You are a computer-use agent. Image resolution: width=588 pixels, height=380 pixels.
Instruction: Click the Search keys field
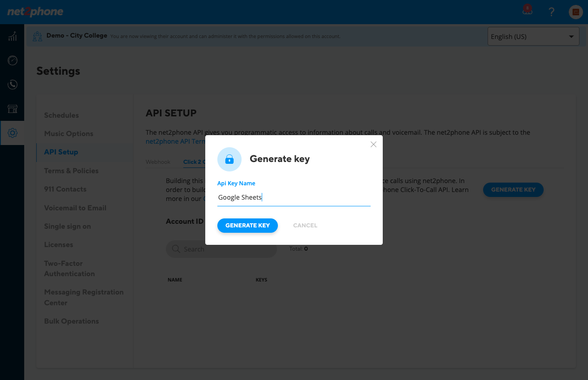coord(221,249)
